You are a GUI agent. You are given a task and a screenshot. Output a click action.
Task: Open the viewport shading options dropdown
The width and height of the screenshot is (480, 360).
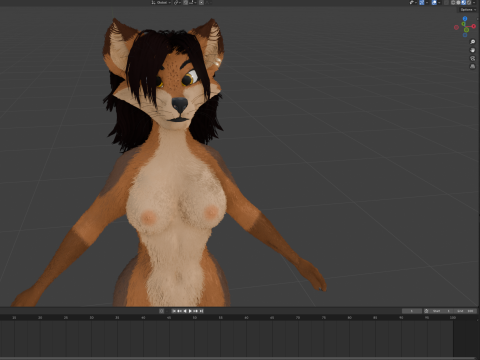[474, 2]
